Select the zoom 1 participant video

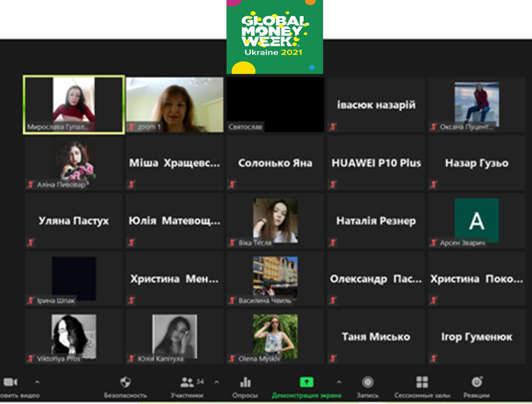[175, 105]
